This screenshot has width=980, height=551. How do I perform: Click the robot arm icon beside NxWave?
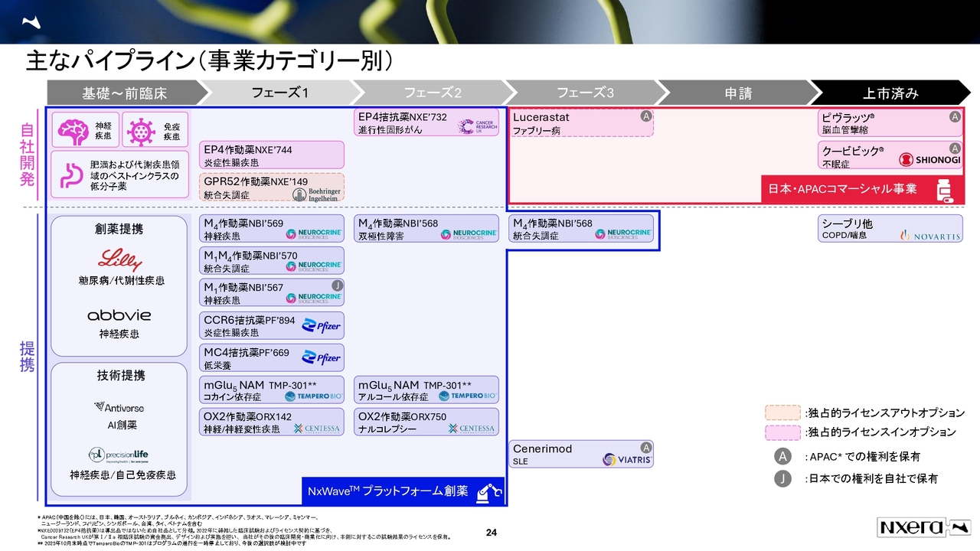[488, 491]
